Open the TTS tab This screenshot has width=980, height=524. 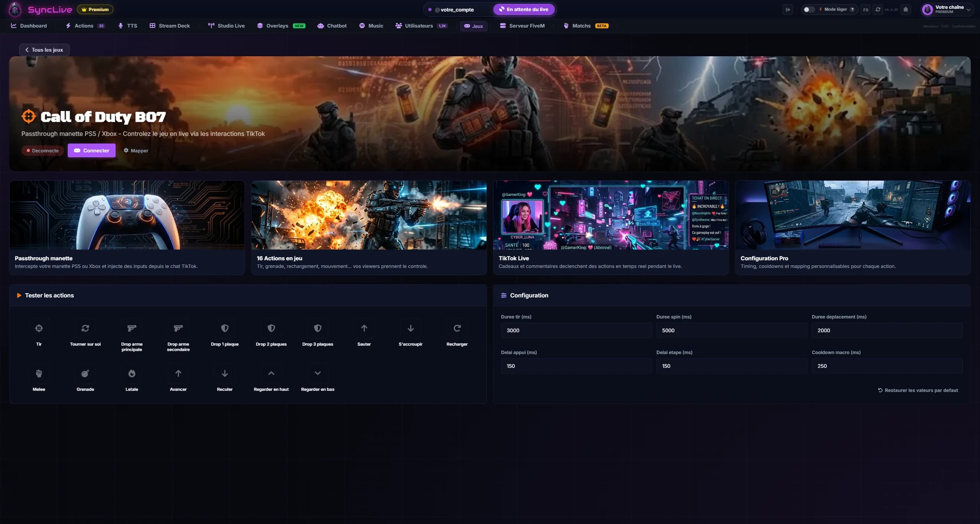pyautogui.click(x=127, y=26)
